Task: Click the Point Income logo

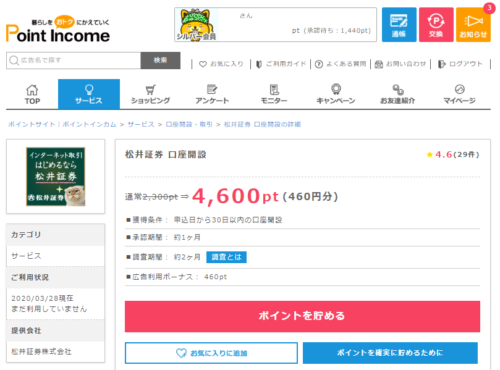Action: [58, 29]
